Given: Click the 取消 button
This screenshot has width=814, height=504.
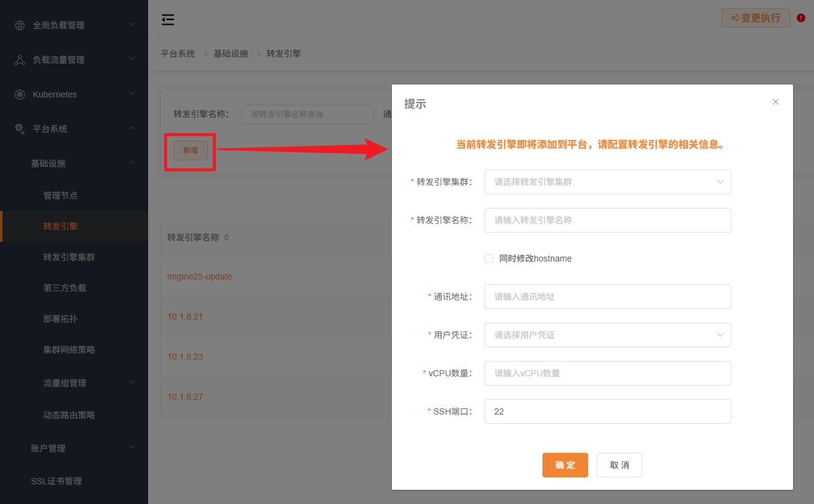Looking at the screenshot, I should pyautogui.click(x=620, y=465).
